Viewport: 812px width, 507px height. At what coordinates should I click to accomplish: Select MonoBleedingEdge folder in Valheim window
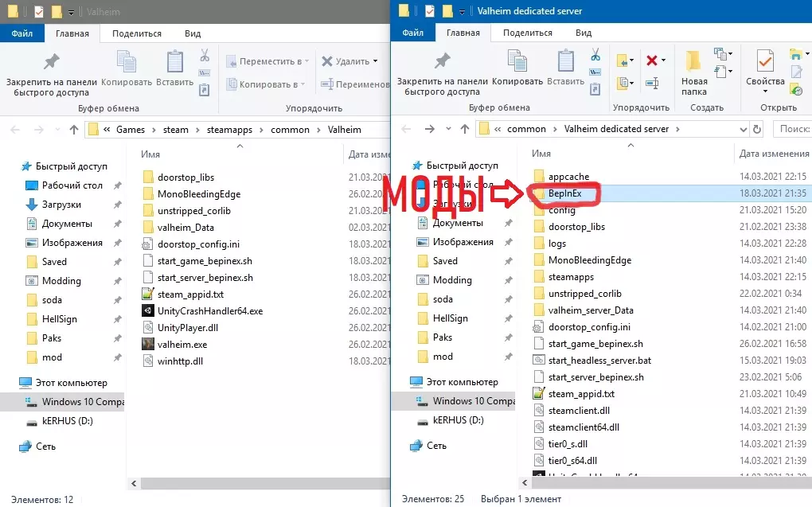(199, 194)
